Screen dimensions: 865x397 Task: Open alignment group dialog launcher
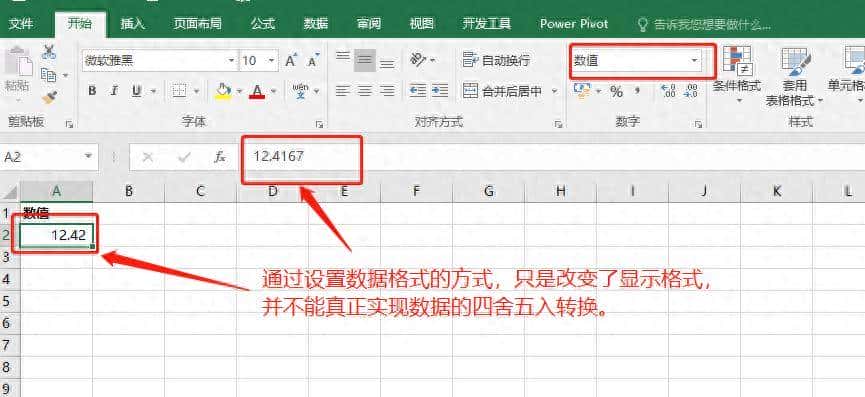coord(558,125)
